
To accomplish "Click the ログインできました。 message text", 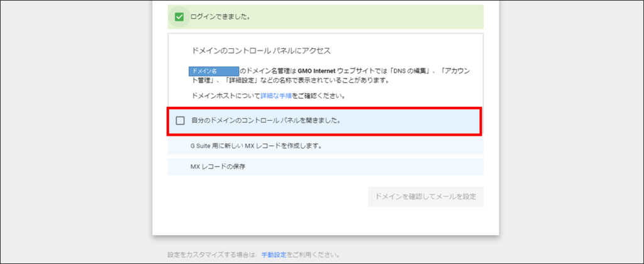I will click(x=221, y=17).
